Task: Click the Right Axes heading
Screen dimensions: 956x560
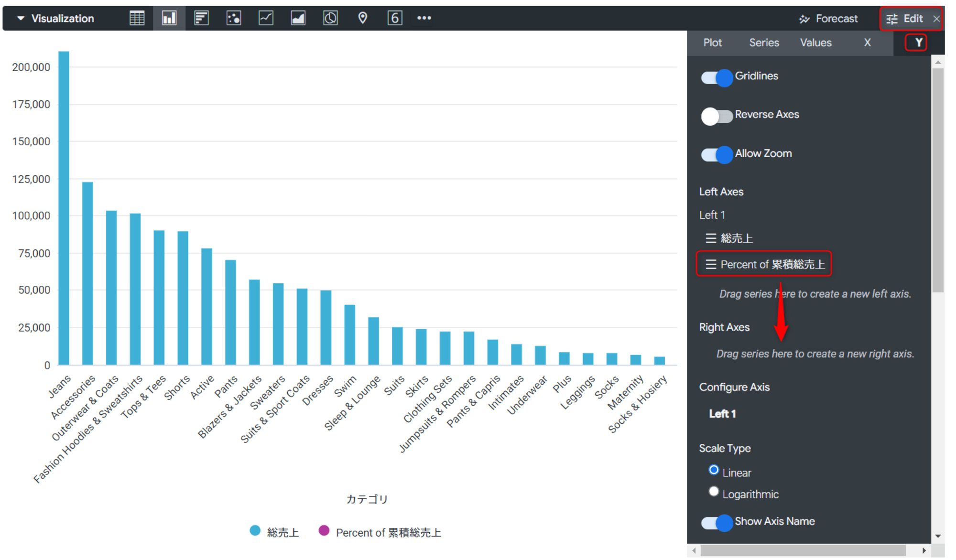Action: click(724, 327)
